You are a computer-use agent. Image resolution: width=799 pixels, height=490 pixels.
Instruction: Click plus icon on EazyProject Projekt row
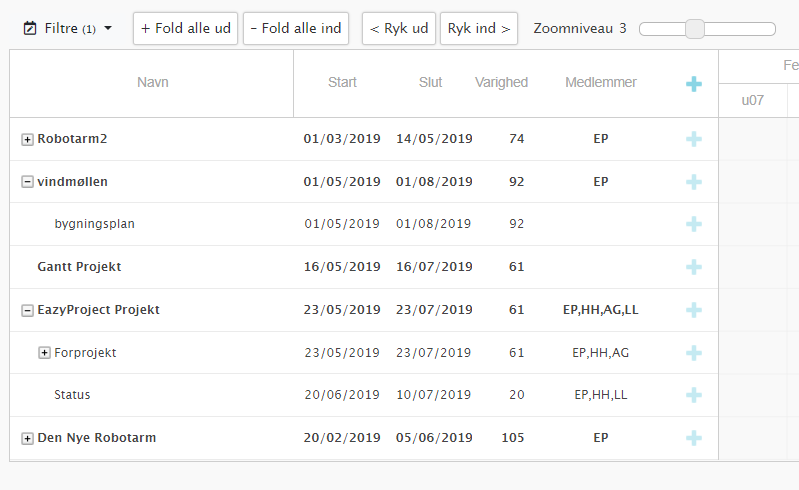[x=694, y=310]
